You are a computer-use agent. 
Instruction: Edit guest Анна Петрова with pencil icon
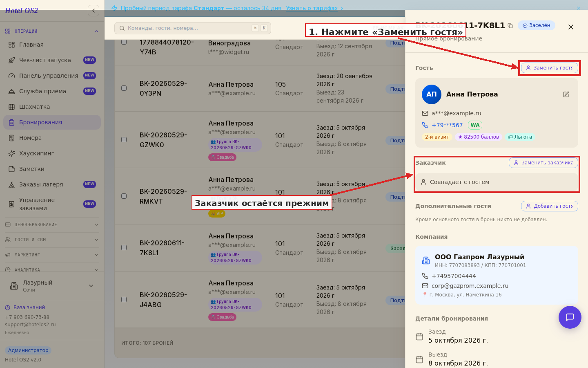(x=566, y=94)
